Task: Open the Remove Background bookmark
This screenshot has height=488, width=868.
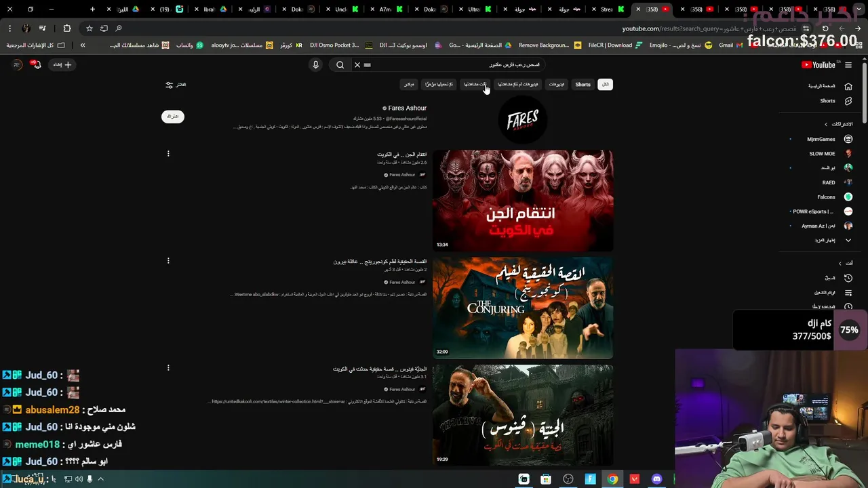Action: pos(549,45)
